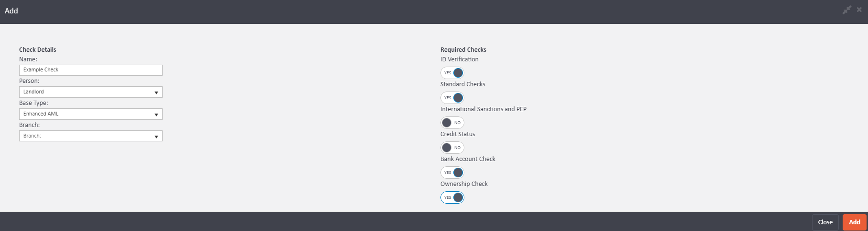Screen dimensions: 868x231
Task: Turn on the Credit Status toggle
Action: (x=452, y=148)
